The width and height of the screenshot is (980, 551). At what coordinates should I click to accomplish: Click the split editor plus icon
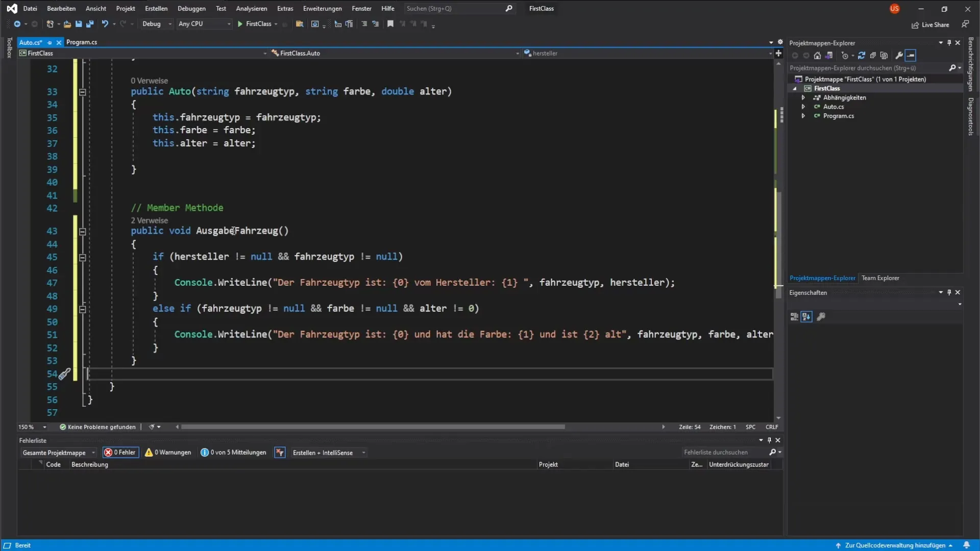coord(778,53)
